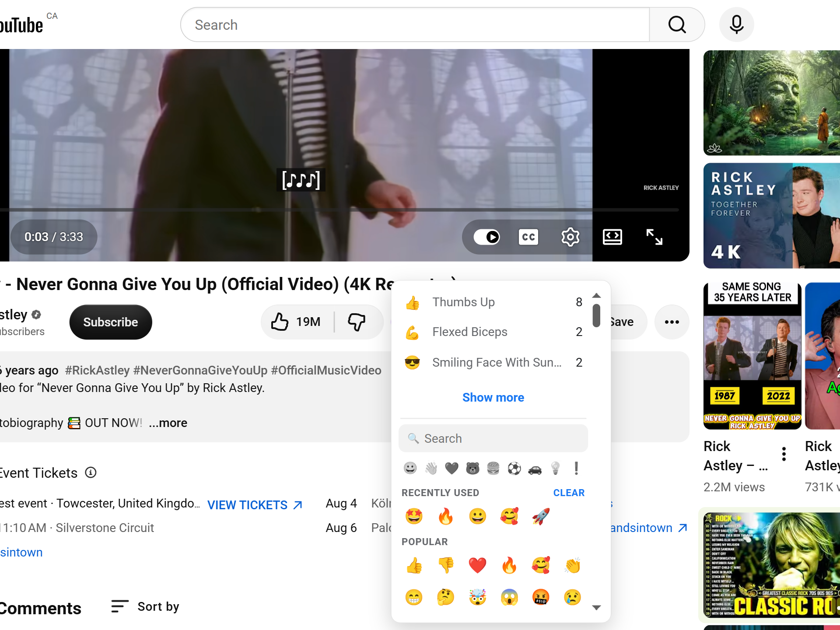
Task: Toggle the autoplay switch in player
Action: 487,237
